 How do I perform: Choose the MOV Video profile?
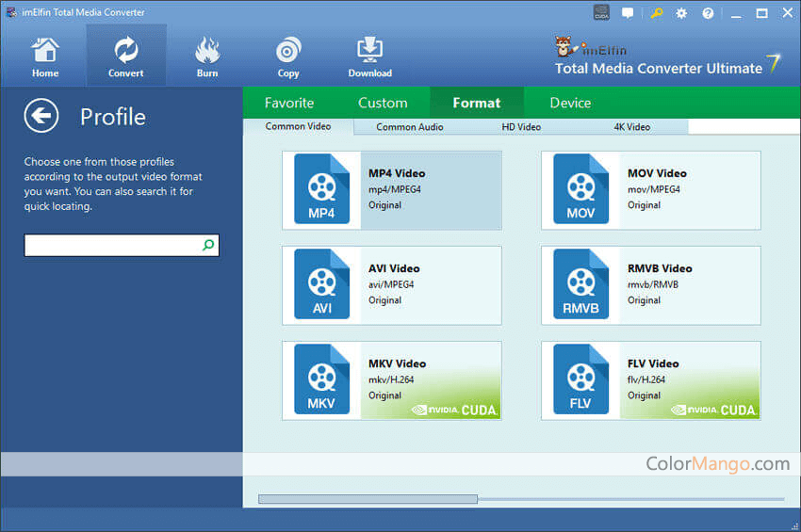point(650,190)
